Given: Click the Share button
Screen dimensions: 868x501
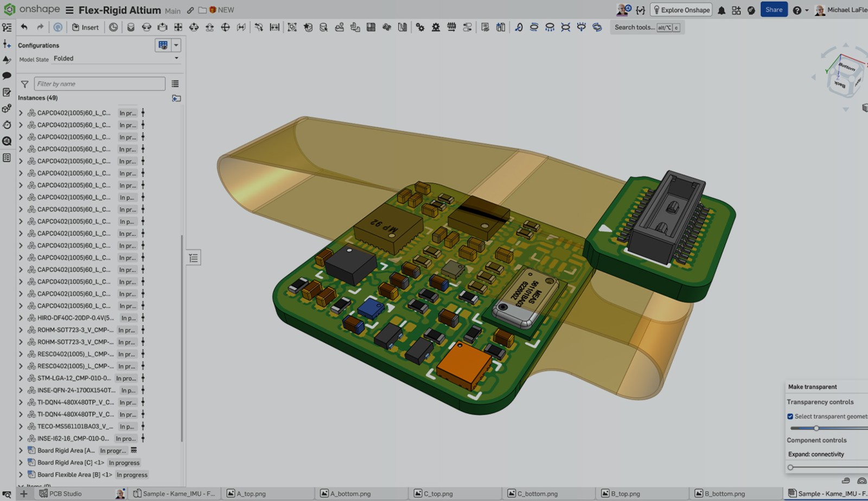Looking at the screenshot, I should pyautogui.click(x=774, y=10).
